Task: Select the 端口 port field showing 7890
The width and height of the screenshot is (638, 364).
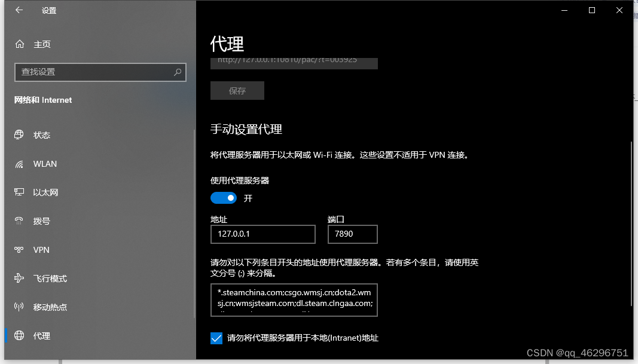Action: (352, 234)
